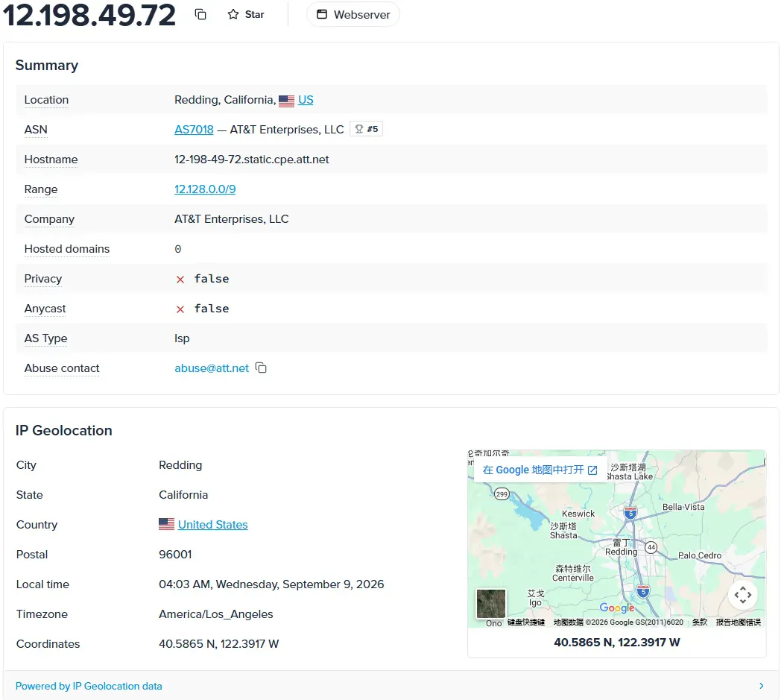Click the AS Type label
Image resolution: width=784 pixels, height=700 pixels.
(46, 338)
